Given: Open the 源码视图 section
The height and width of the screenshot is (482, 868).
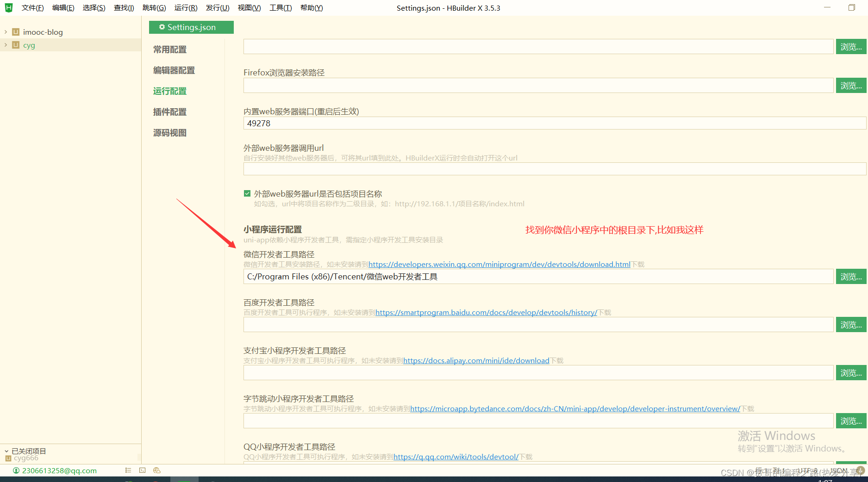Looking at the screenshot, I should click(170, 133).
